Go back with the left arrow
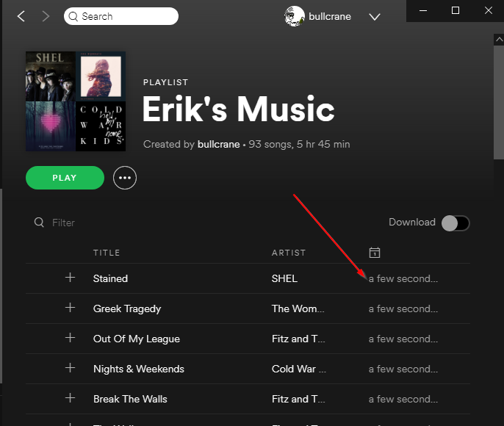 pyautogui.click(x=21, y=16)
